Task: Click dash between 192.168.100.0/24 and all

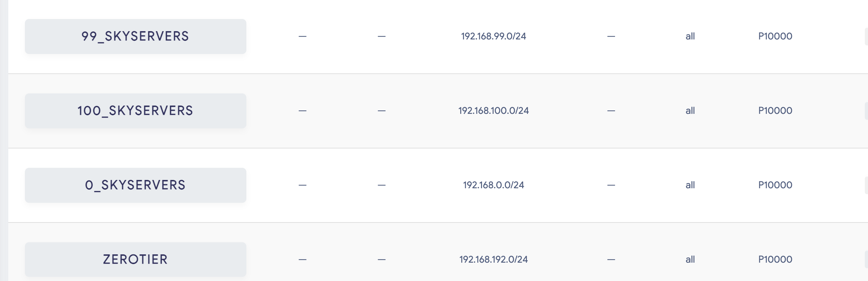Action: click(611, 111)
